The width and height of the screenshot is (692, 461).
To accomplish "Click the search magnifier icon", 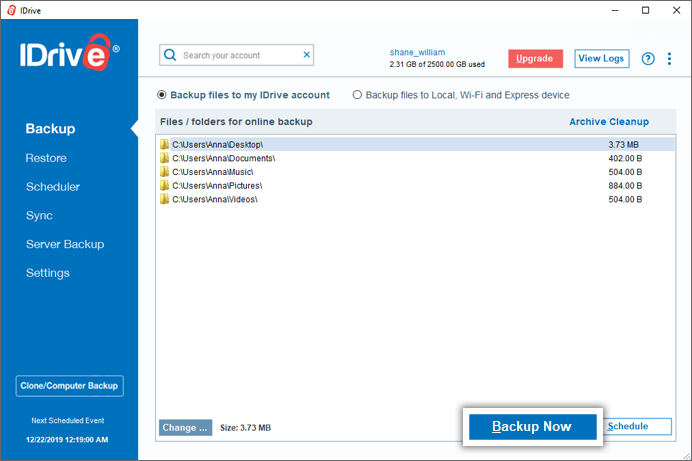I will 171,55.
